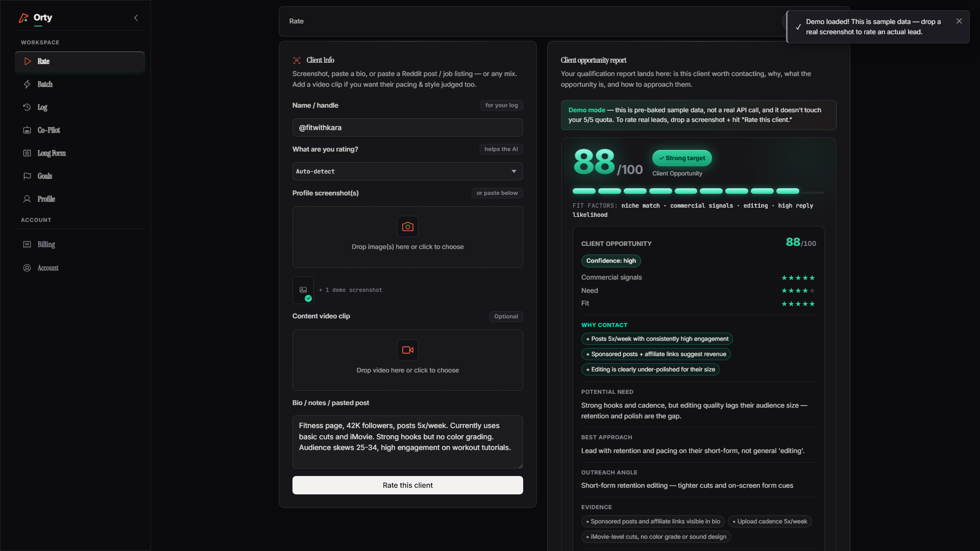The image size is (980, 551).
Task: Click the camera icon to upload screenshot
Action: click(x=408, y=227)
